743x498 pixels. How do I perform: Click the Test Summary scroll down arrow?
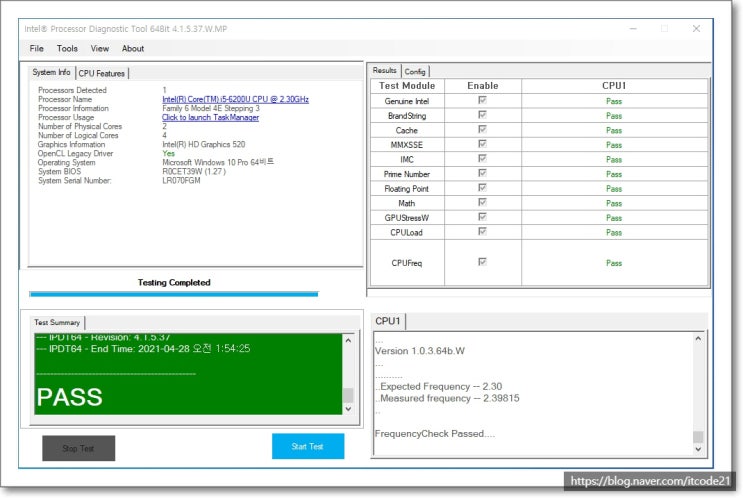(x=348, y=408)
